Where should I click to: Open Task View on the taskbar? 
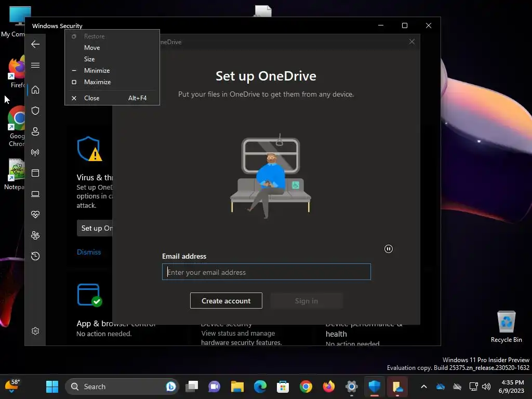click(x=192, y=387)
